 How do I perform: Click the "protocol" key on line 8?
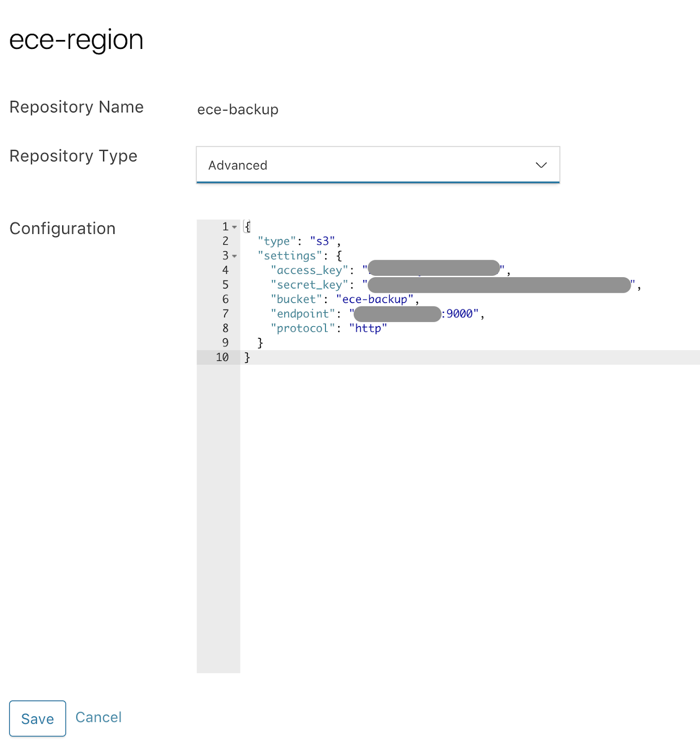302,328
